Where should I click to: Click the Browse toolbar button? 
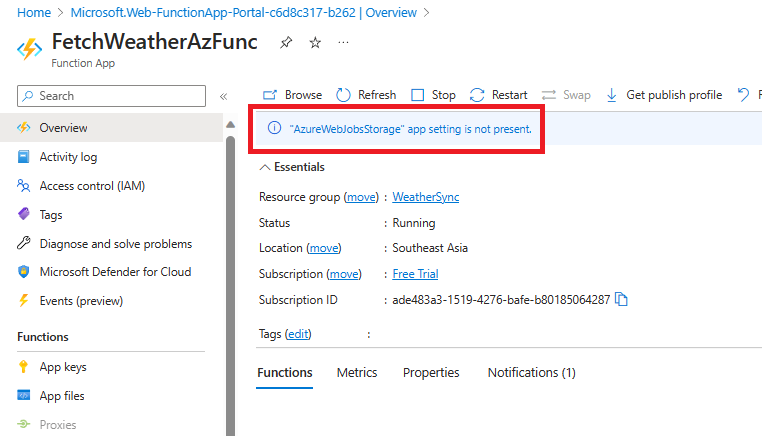[x=292, y=95]
